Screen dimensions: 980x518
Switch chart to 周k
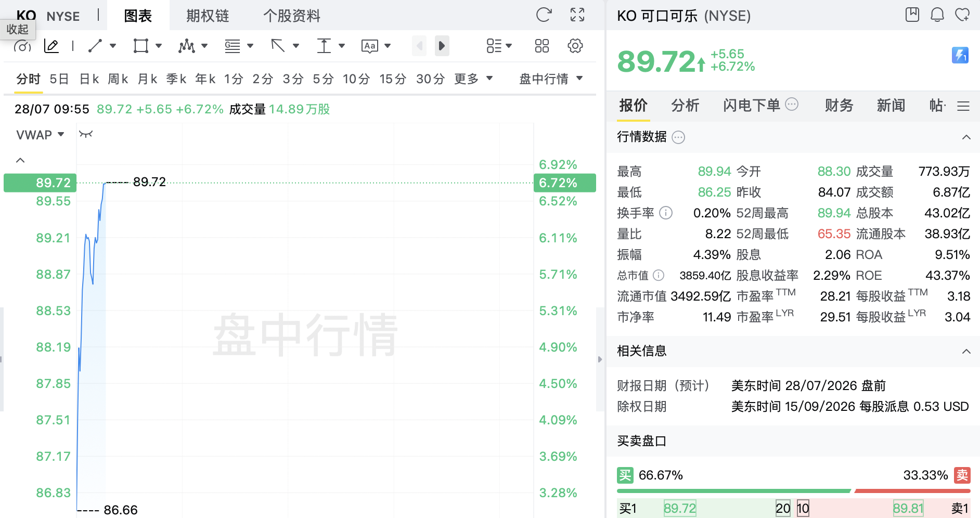pyautogui.click(x=118, y=79)
